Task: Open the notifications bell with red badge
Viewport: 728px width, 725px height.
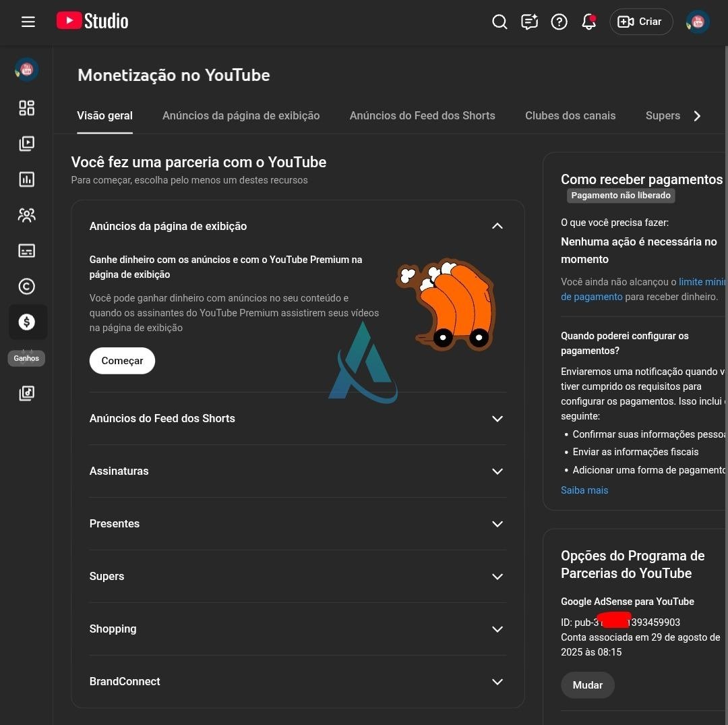Action: pyautogui.click(x=588, y=22)
